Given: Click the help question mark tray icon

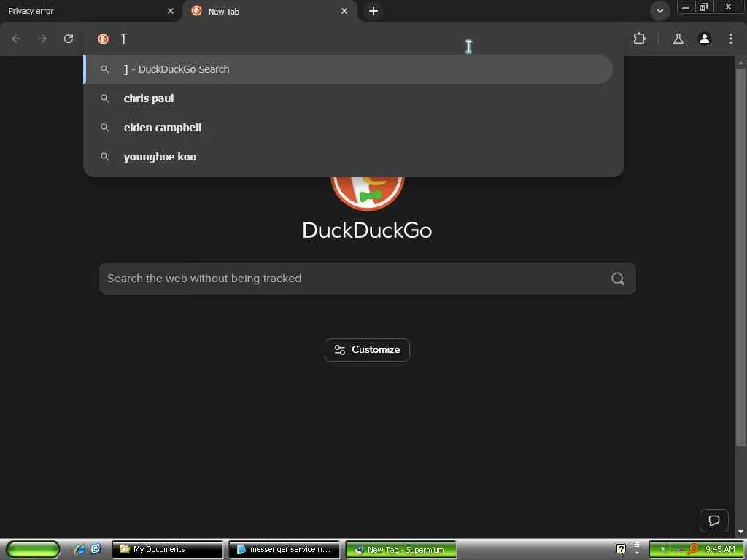Looking at the screenshot, I should [x=622, y=550].
